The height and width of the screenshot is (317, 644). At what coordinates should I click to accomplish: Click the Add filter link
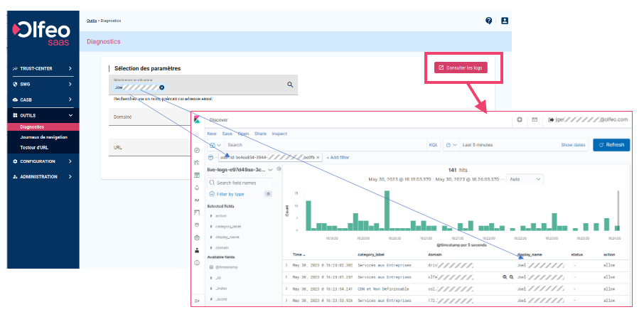coord(339,156)
